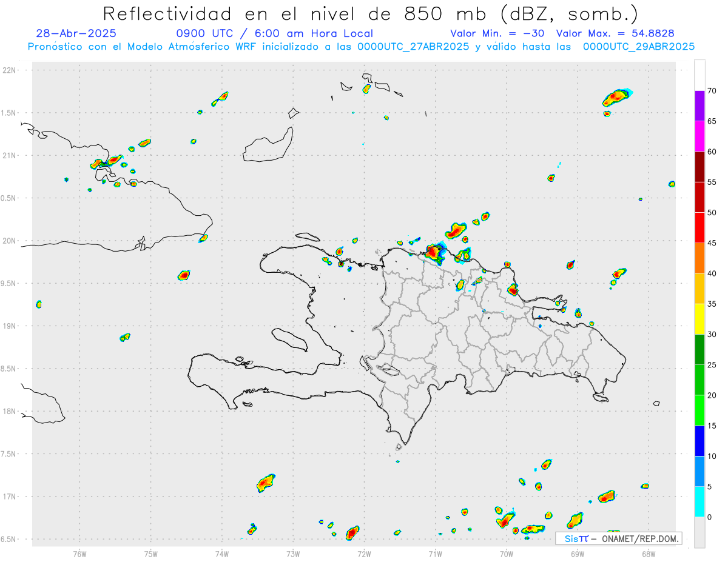Click the '74W' longitude axis label

[222, 553]
